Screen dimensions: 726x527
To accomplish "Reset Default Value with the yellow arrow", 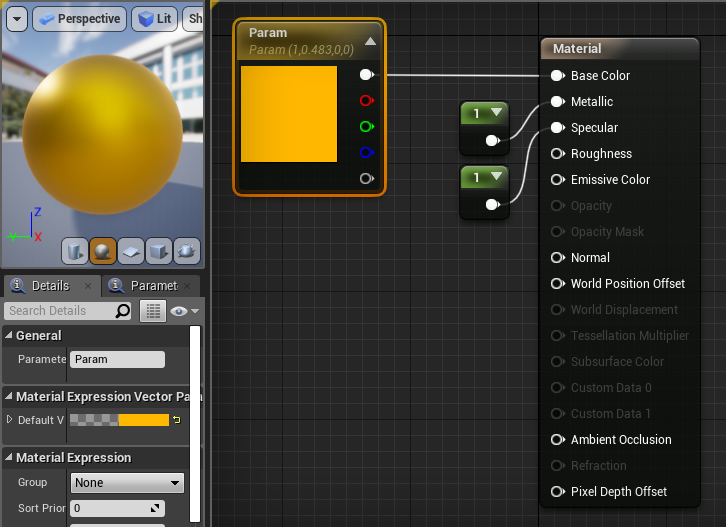I will pyautogui.click(x=177, y=420).
